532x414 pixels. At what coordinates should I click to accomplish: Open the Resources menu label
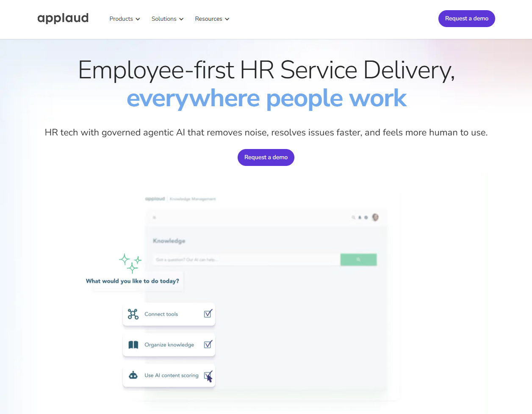click(208, 19)
